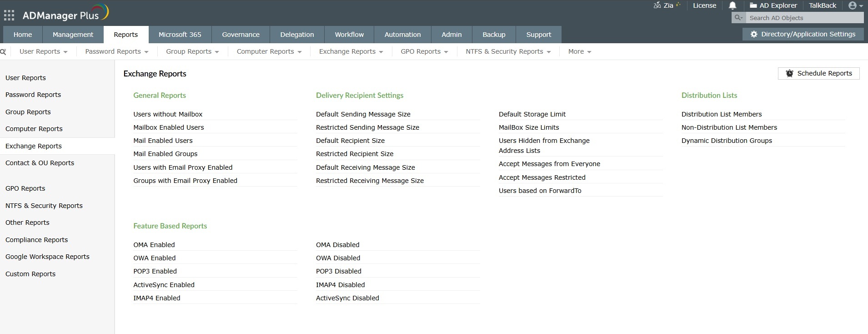Open Groups with Email Proxy Enabled
The height and width of the screenshot is (334, 868).
186,181
